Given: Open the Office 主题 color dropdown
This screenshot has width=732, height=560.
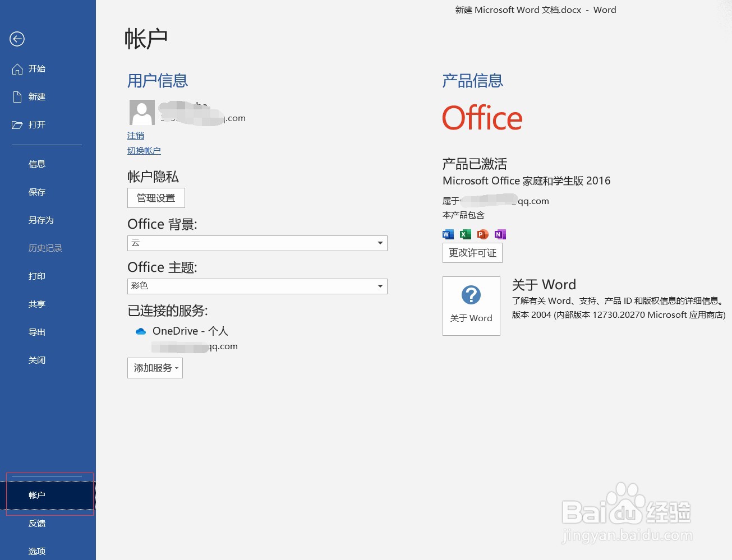Looking at the screenshot, I should click(380, 286).
